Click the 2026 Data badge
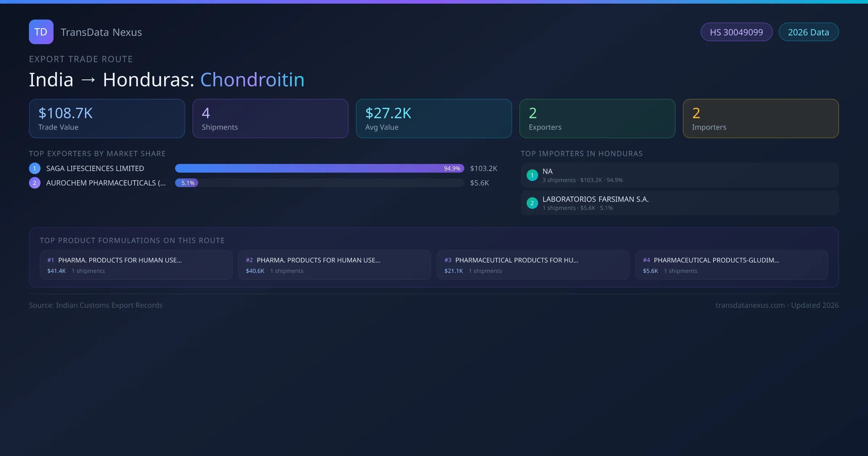The width and height of the screenshot is (868, 456). (x=808, y=32)
